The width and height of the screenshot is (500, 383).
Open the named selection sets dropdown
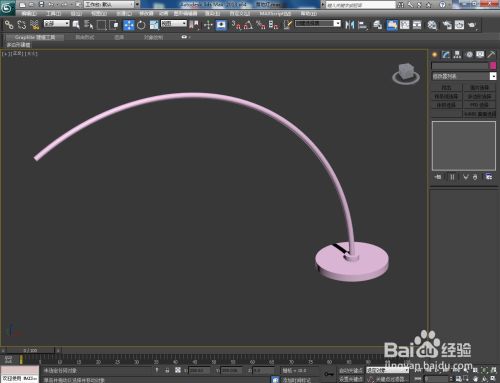[337, 24]
